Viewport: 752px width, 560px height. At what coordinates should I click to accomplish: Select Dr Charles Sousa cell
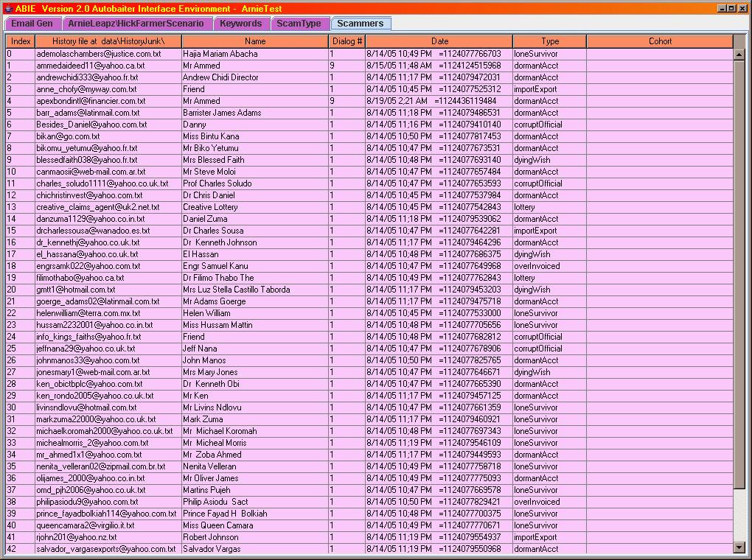pyautogui.click(x=255, y=231)
